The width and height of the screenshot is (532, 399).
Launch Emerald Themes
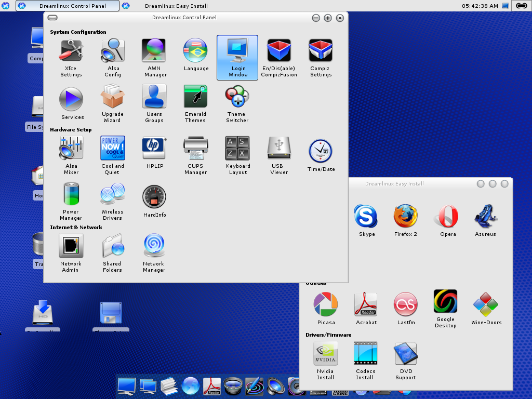pyautogui.click(x=196, y=103)
